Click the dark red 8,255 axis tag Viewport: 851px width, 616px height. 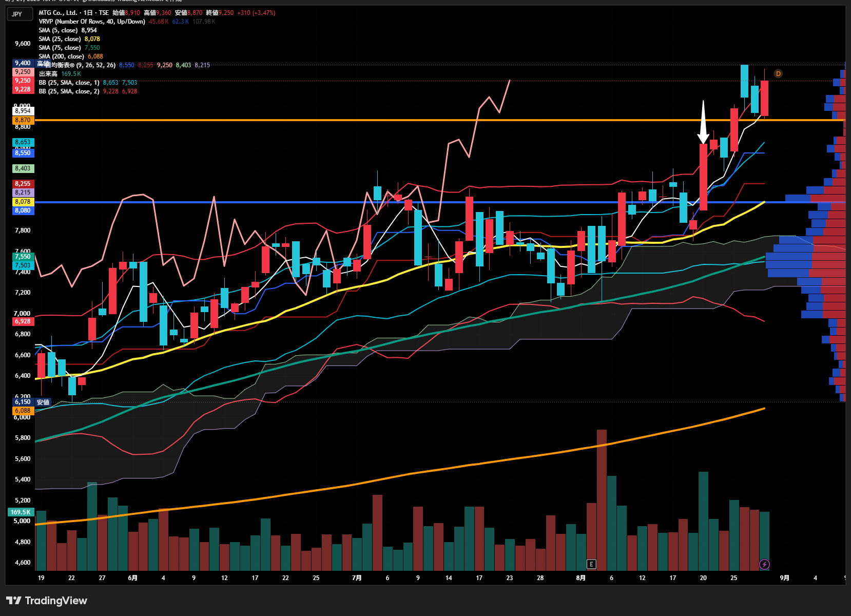click(23, 184)
